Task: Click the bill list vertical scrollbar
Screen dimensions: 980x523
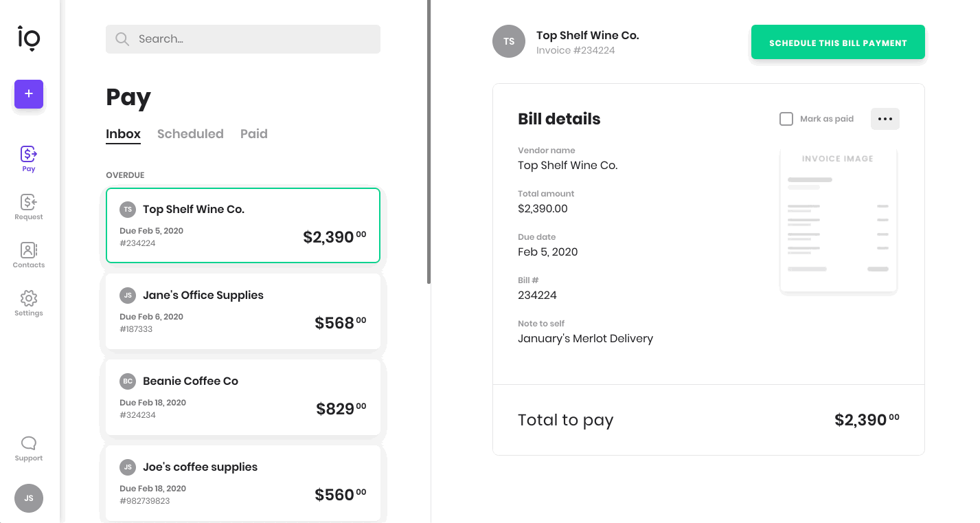Action: point(429,142)
